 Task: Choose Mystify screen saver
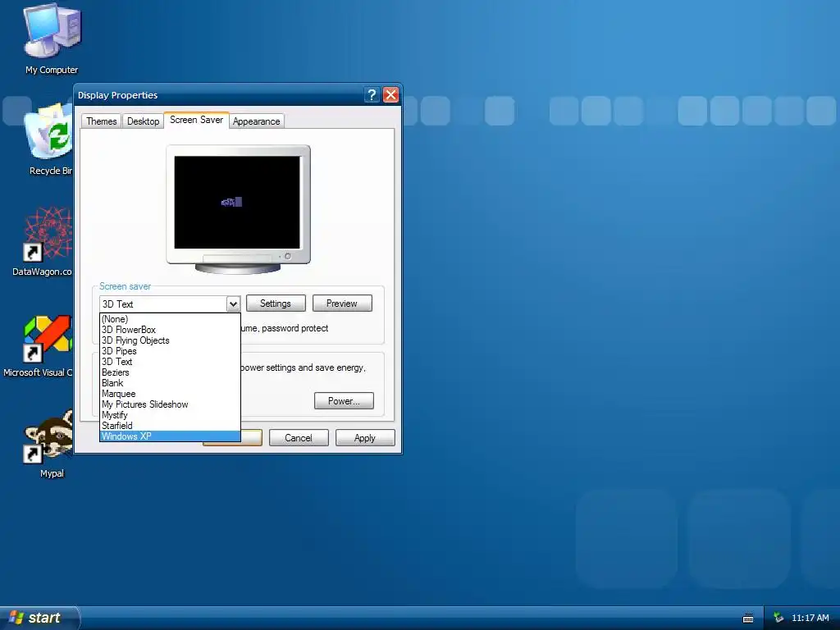tap(170, 415)
